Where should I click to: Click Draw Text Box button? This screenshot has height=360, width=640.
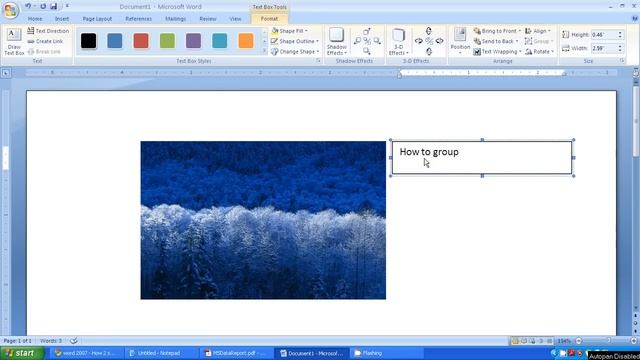[x=14, y=42]
